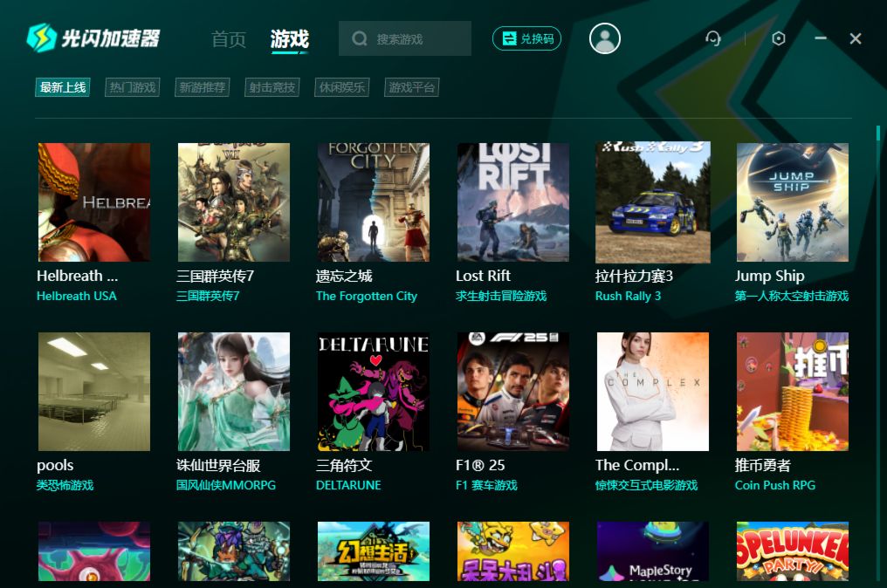Image resolution: width=887 pixels, height=588 pixels.
Task: Open the customer support headset icon
Action: [x=712, y=38]
